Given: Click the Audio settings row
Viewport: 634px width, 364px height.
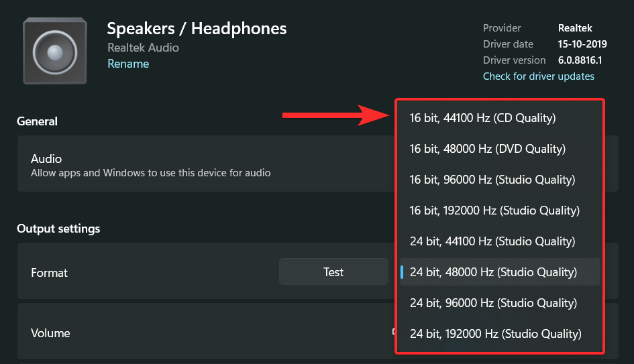Looking at the screenshot, I should (x=150, y=165).
